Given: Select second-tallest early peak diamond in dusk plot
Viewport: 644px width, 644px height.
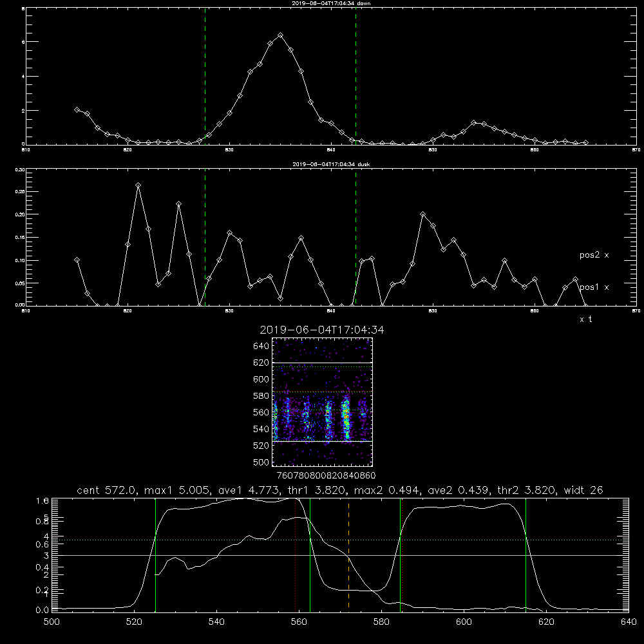Looking at the screenshot, I should tap(178, 204).
